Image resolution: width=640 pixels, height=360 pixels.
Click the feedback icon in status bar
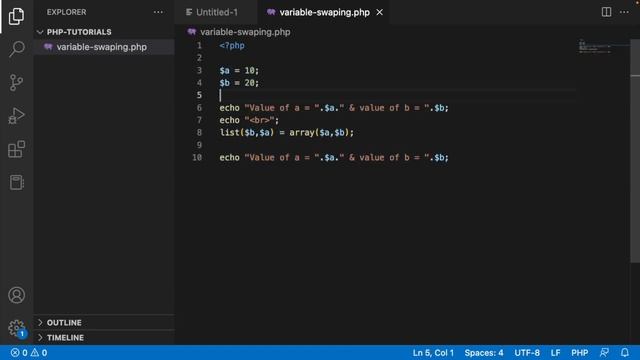(604, 353)
